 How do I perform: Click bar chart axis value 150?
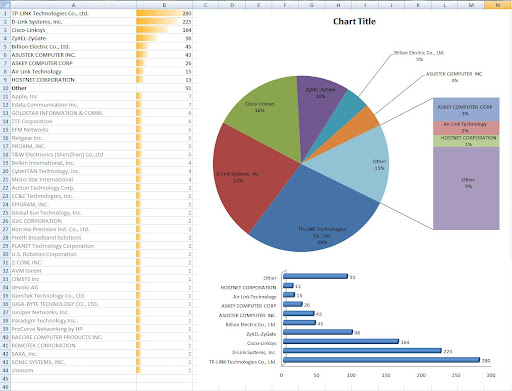(x=386, y=375)
